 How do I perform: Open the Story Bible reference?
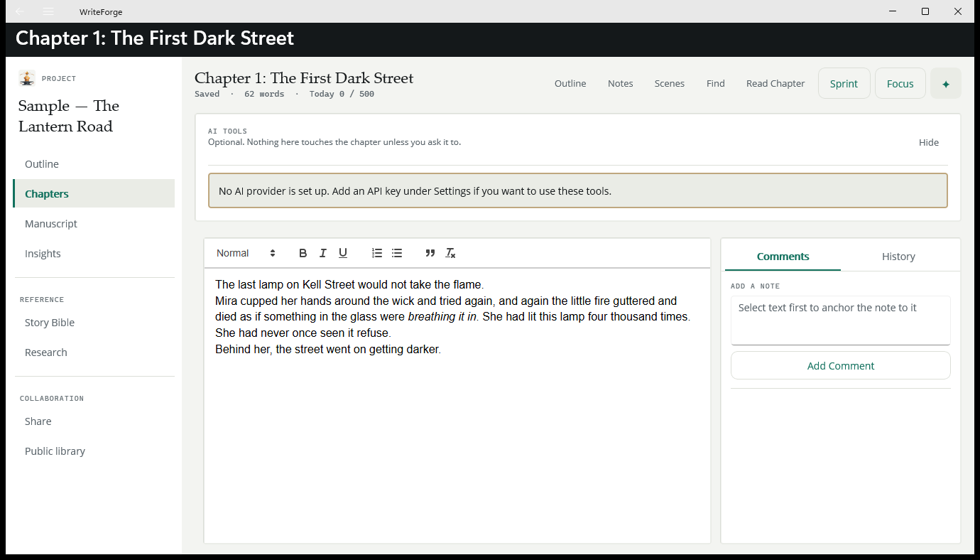pyautogui.click(x=94, y=323)
